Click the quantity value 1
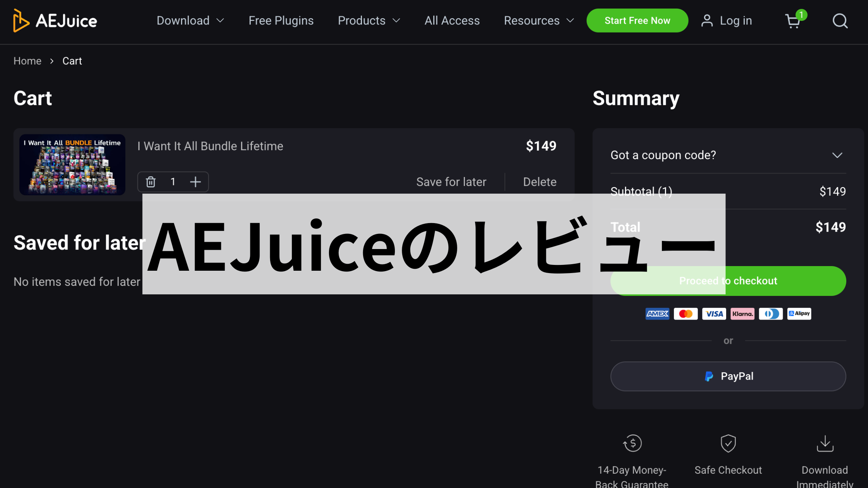 (x=173, y=182)
